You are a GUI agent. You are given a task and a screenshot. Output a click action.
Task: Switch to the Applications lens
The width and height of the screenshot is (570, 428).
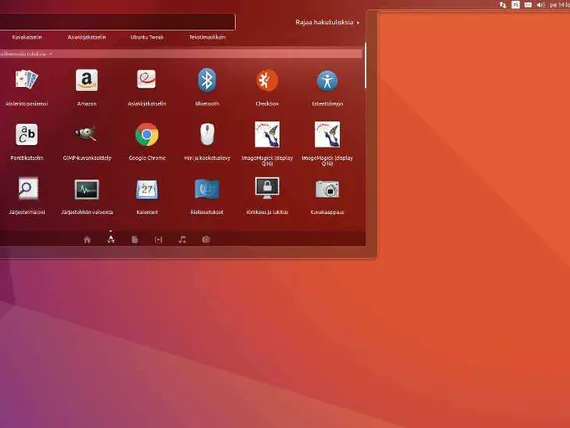coord(111,239)
